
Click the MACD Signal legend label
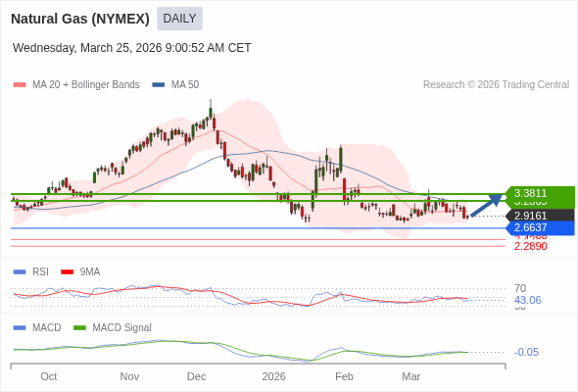122,328
